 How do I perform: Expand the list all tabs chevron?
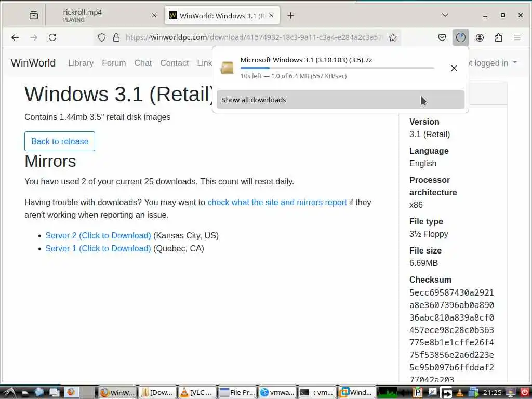pyautogui.click(x=445, y=15)
